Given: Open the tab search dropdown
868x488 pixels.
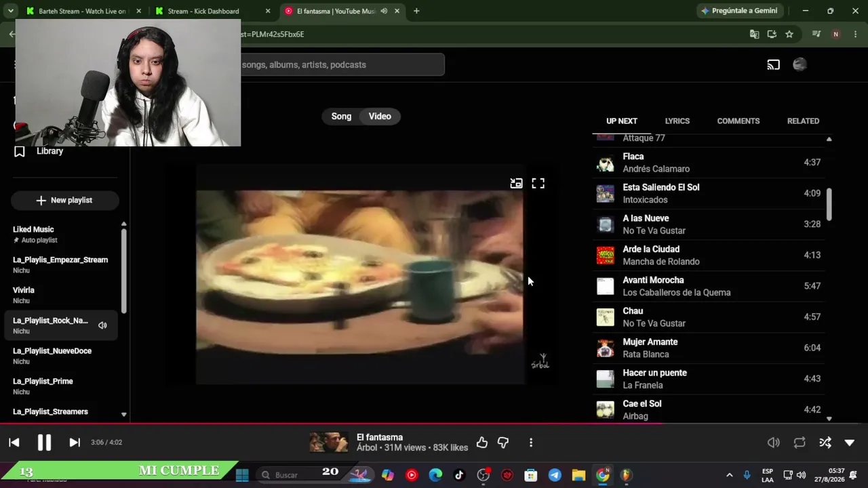Looking at the screenshot, I should [x=10, y=11].
